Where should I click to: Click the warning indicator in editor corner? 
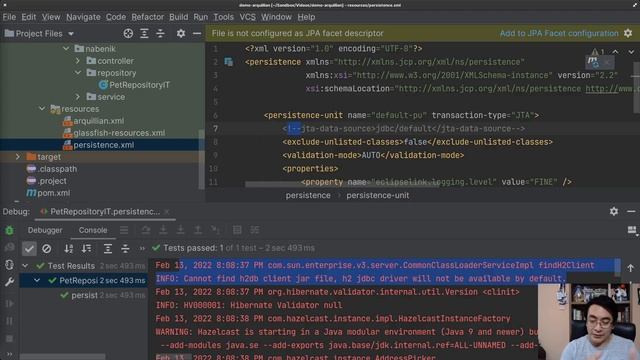click(x=598, y=52)
